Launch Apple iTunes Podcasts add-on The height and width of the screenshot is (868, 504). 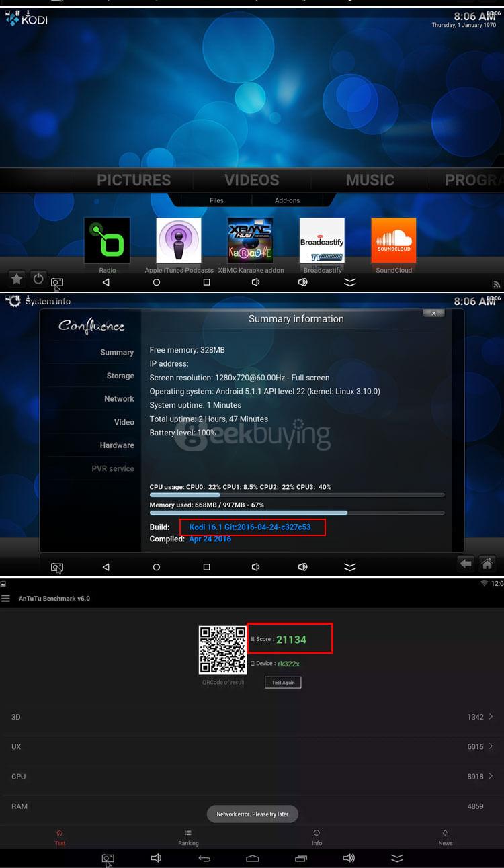pos(179,241)
